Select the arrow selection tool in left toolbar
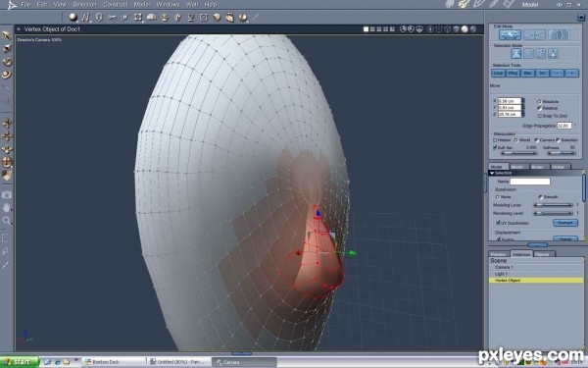This screenshot has width=588, height=368. click(x=7, y=35)
